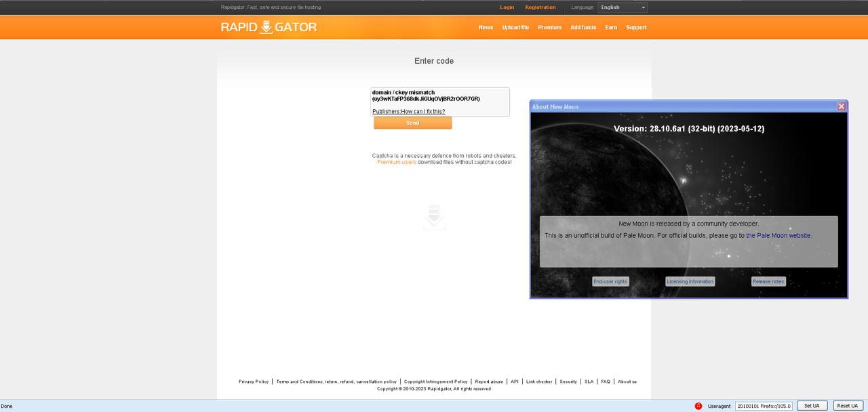Open Copyright Infringement Policy footer link
Viewport: 868px width, 412px height.
click(x=436, y=382)
